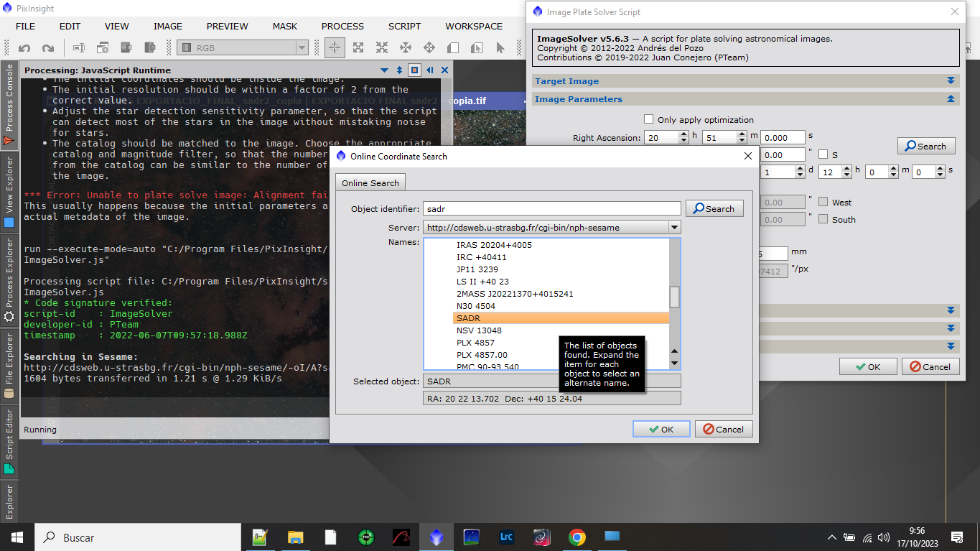This screenshot has width=980, height=551.
Task: Select PLX 4857.00 in the Names list
Action: [482, 355]
